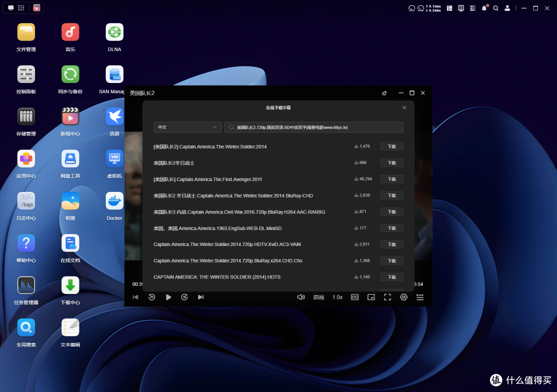Download [美国队长2].Captain.America.The.Winter.Soldier.2014 subtitle
The width and height of the screenshot is (557, 392).
coord(391,146)
